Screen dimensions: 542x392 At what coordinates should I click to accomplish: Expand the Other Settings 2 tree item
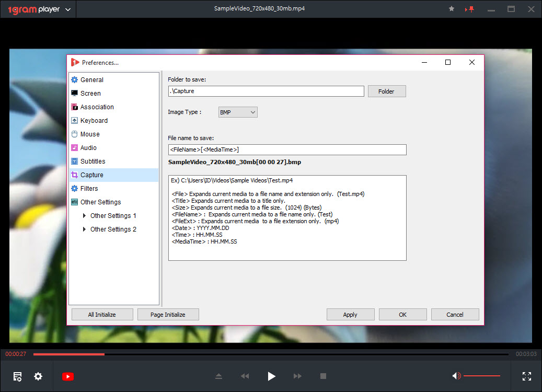[x=85, y=229]
